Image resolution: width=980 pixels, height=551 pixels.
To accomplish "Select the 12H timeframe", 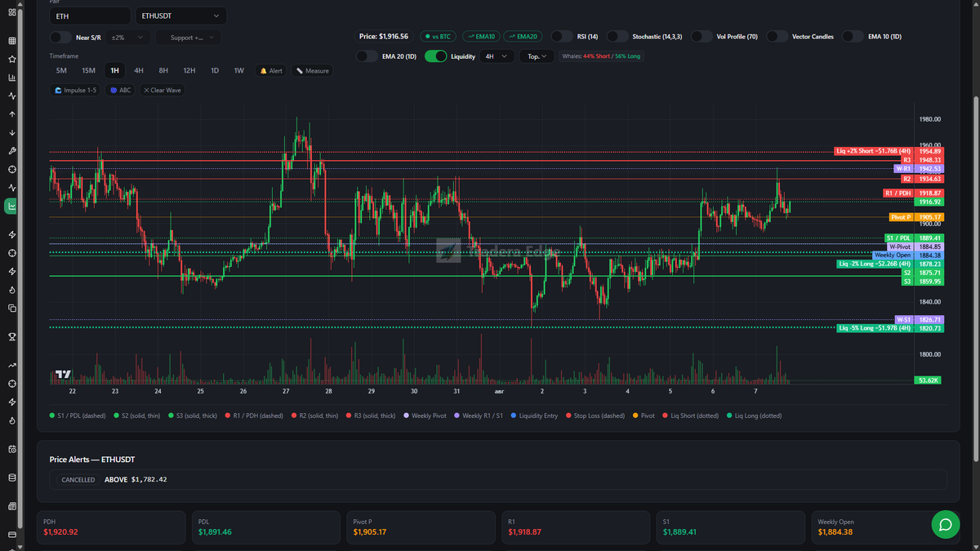I will tap(189, 71).
